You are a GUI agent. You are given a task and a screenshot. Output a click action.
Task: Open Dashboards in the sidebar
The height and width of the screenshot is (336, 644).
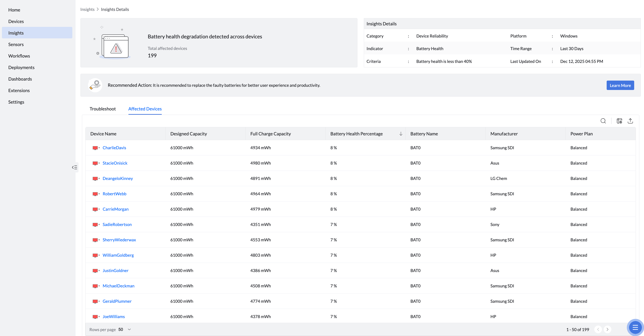coord(20,79)
